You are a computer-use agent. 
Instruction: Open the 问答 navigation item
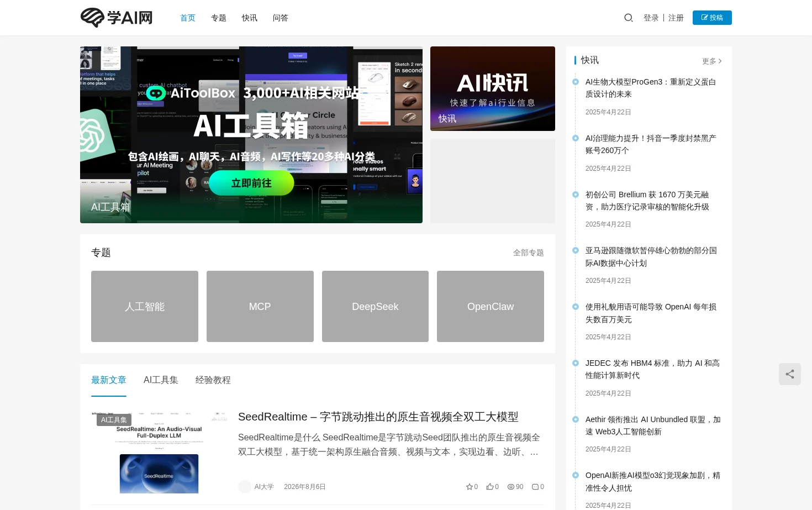tap(281, 18)
